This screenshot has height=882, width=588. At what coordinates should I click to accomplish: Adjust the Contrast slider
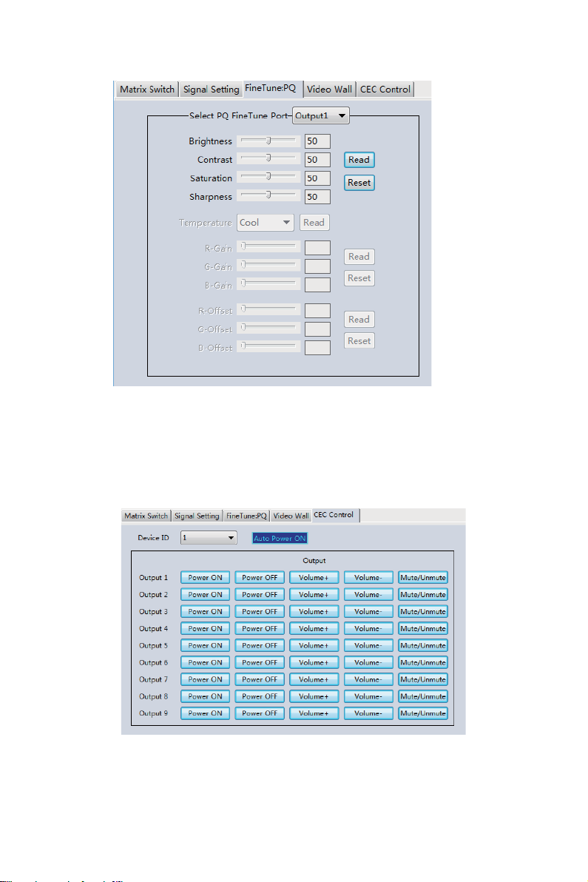tap(268, 159)
